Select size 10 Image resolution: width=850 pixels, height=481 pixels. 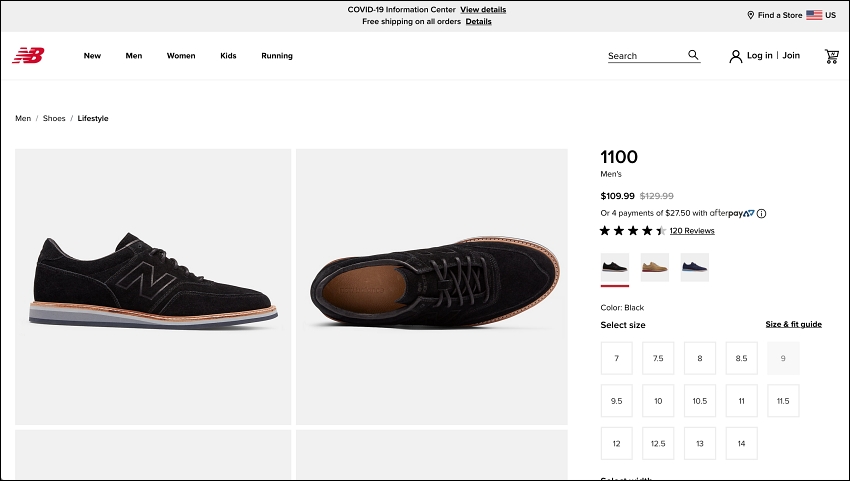658,401
